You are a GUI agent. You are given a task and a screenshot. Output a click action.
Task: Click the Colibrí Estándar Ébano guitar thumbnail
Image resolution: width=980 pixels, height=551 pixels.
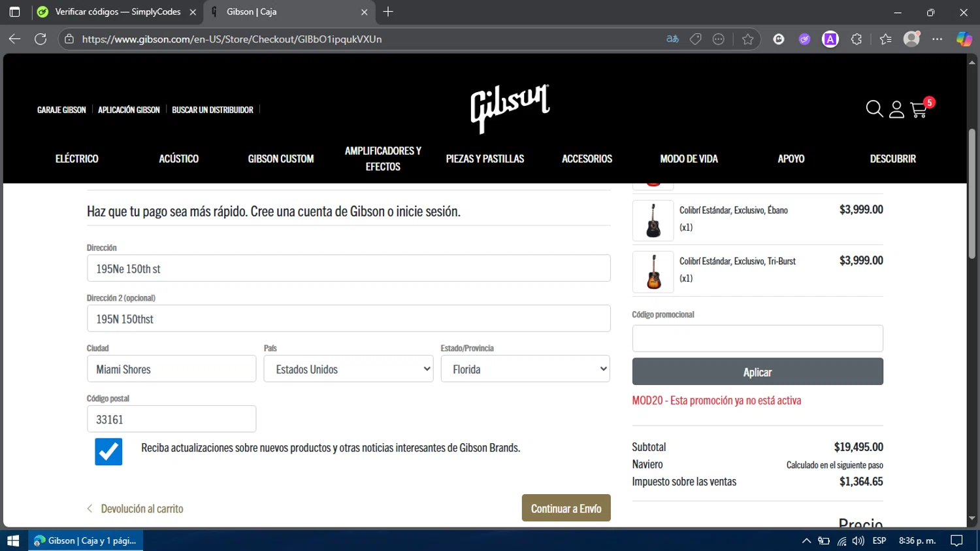[x=653, y=221]
